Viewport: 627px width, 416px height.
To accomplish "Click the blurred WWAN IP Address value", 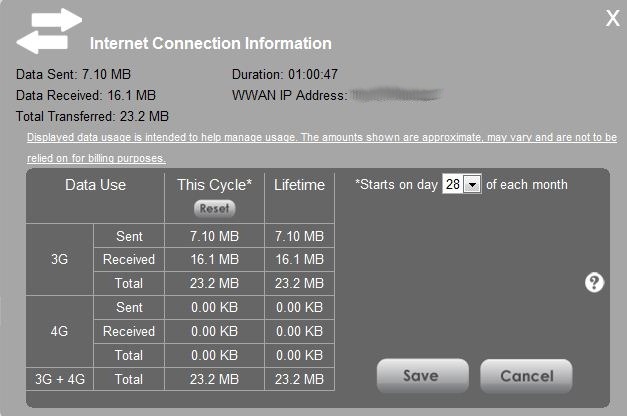I will coord(396,95).
